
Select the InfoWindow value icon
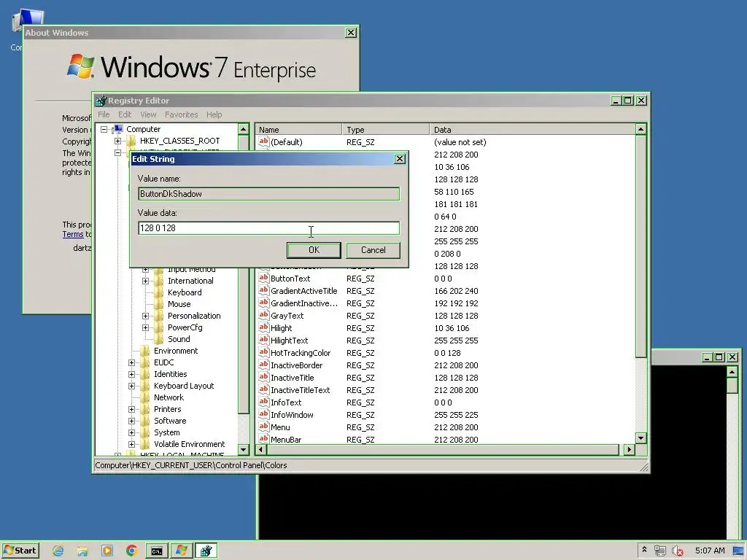click(263, 414)
